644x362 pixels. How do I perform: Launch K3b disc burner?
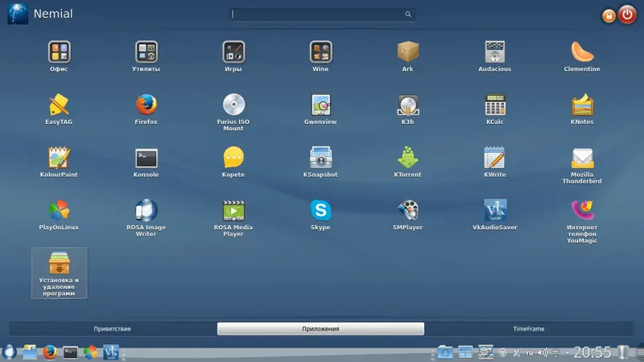[x=408, y=109]
